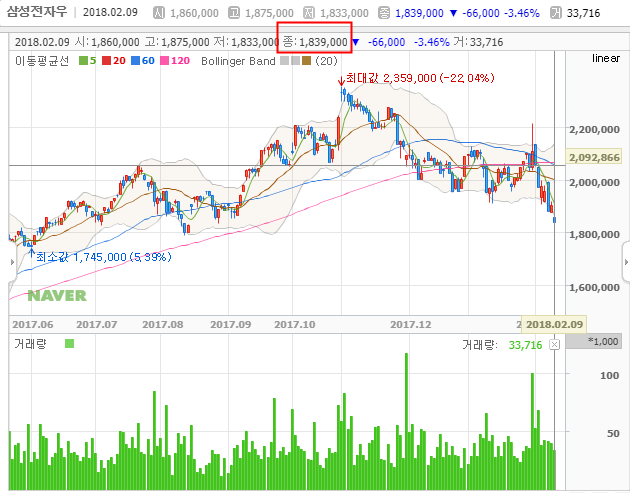Click the green 거래량 legend swatch
Viewport: 630px width, 493px height.
pyautogui.click(x=70, y=344)
